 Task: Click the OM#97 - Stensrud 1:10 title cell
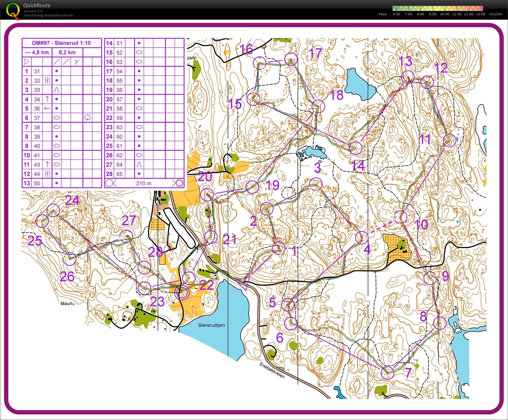click(61, 43)
